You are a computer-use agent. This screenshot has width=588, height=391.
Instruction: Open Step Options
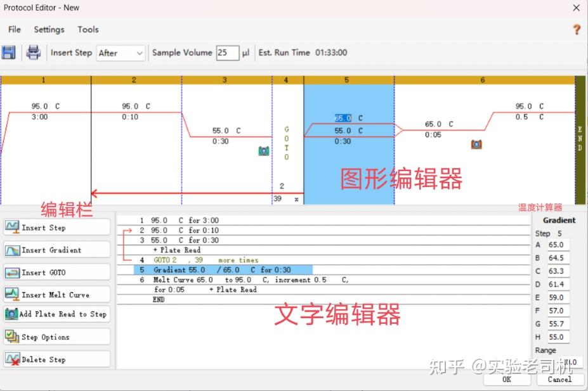[56, 336]
